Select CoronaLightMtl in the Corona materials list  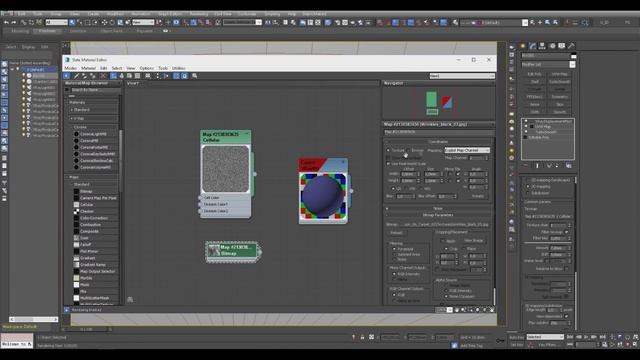(x=93, y=134)
